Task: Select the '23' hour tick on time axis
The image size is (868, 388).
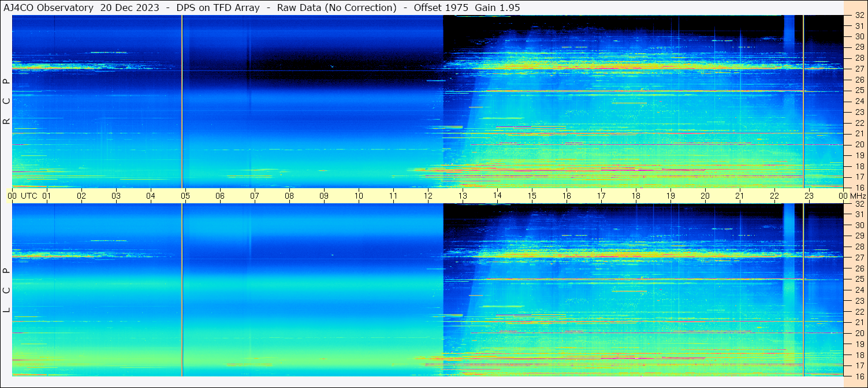Action: coord(809,196)
